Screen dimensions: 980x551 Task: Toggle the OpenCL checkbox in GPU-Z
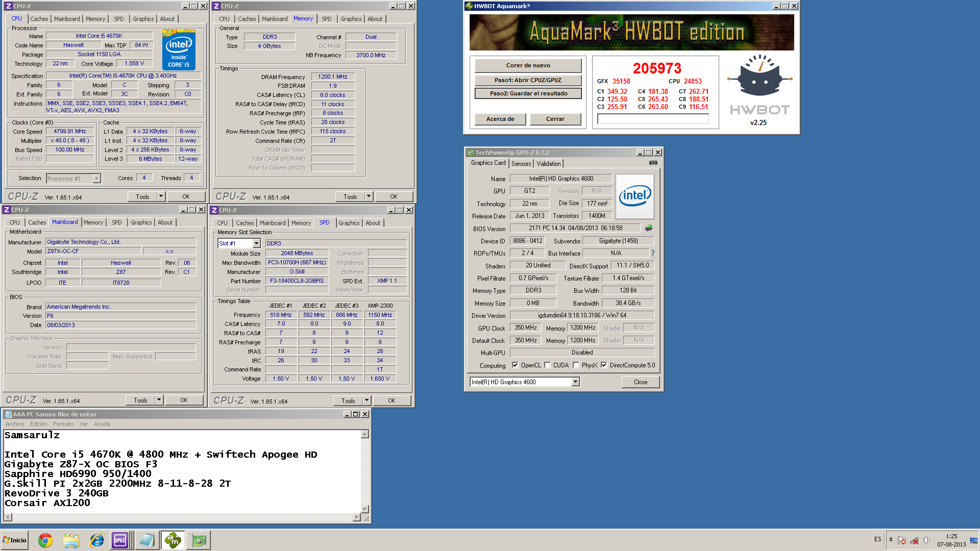click(515, 365)
